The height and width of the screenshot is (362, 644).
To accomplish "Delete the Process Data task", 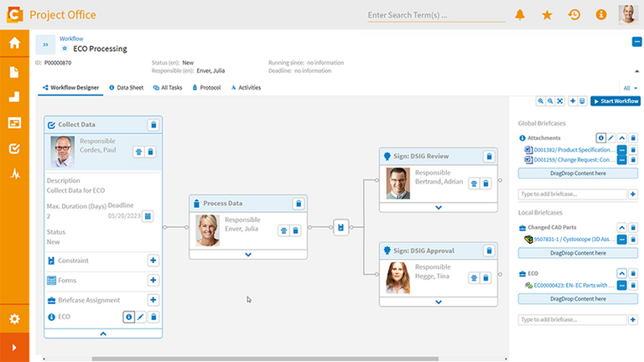I will pos(299,204).
